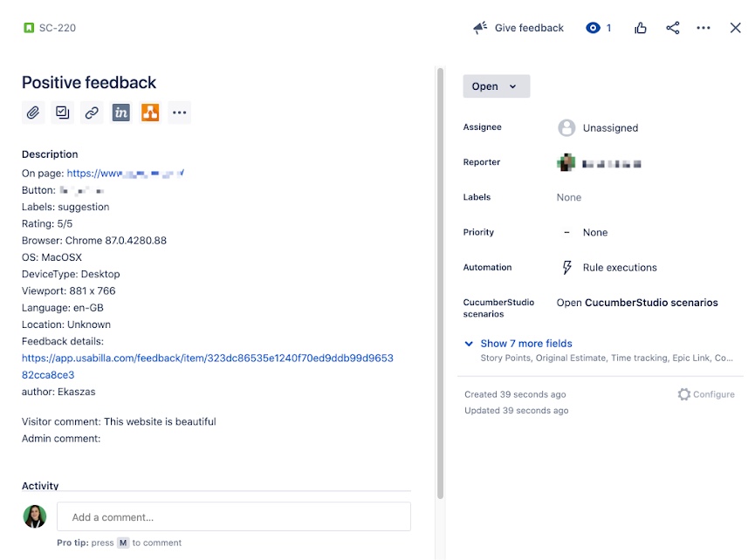Select the add child issue icon
755x560 pixels.
62,113
